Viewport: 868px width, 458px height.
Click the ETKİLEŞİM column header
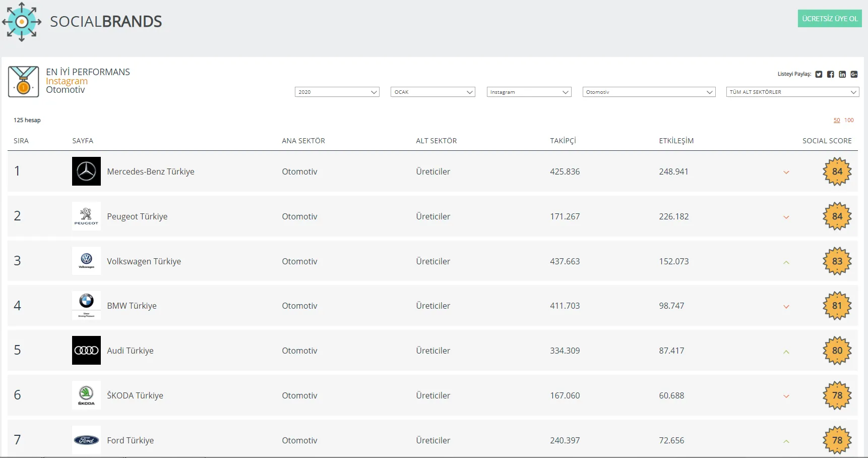click(x=676, y=141)
